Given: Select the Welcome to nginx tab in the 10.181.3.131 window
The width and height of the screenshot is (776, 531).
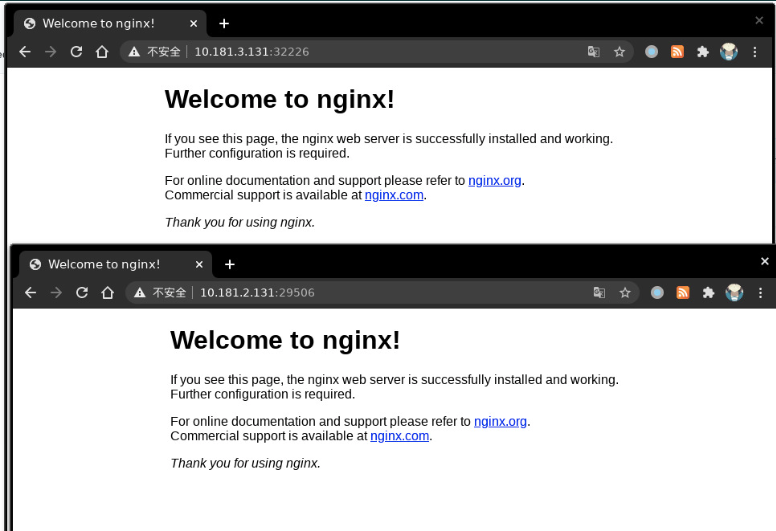Looking at the screenshot, I should [110, 23].
